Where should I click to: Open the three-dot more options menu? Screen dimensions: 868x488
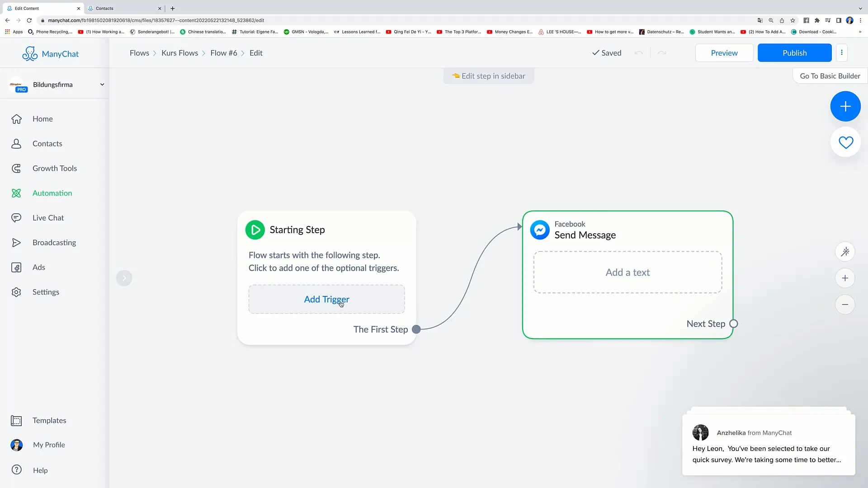click(841, 53)
